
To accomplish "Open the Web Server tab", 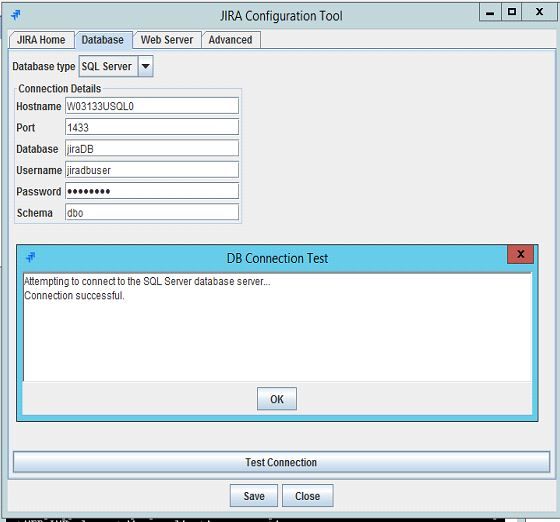I will (x=167, y=40).
